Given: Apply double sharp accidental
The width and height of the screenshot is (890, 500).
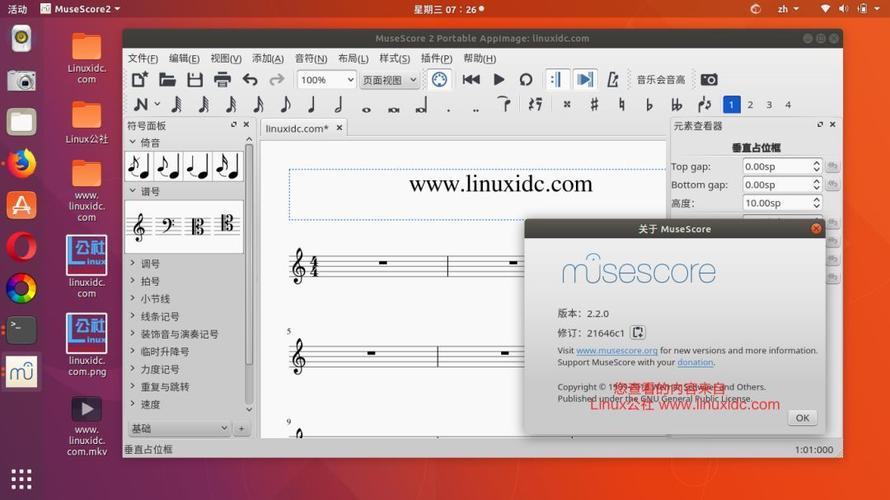Looking at the screenshot, I should 566,104.
